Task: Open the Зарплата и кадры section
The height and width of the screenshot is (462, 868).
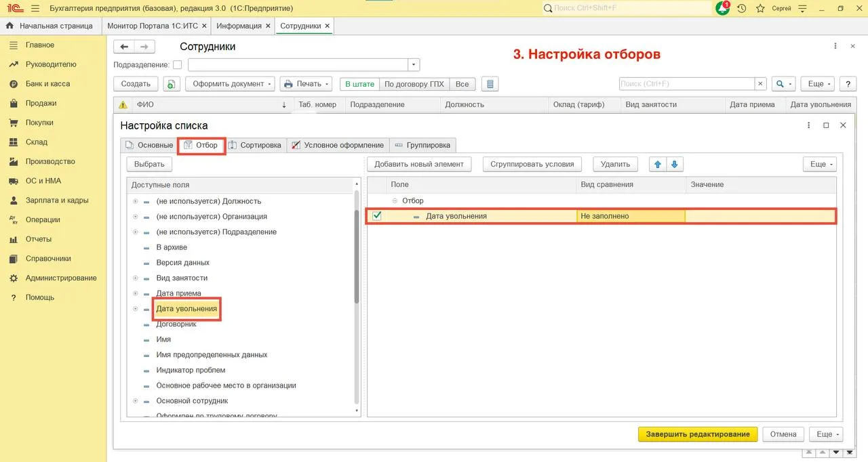Action: point(57,201)
